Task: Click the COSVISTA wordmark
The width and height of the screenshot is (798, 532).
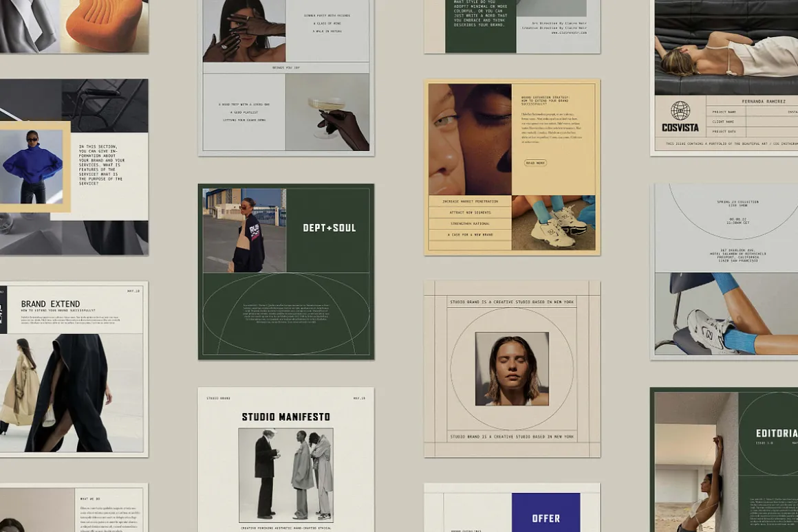Action: point(680,127)
